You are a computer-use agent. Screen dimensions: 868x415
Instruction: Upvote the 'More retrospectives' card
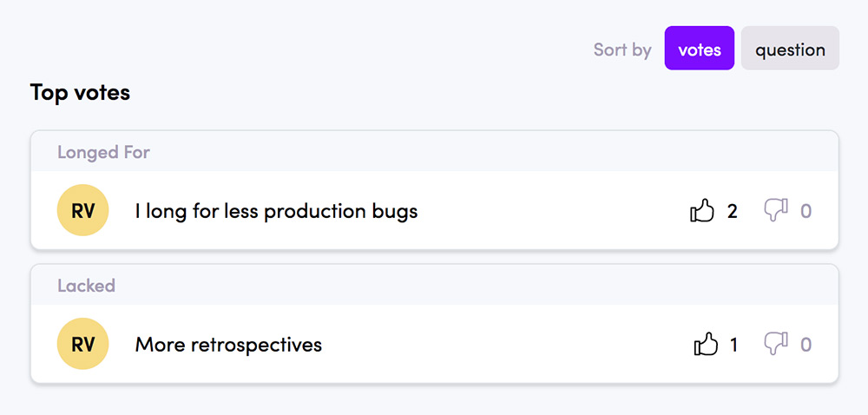706,344
